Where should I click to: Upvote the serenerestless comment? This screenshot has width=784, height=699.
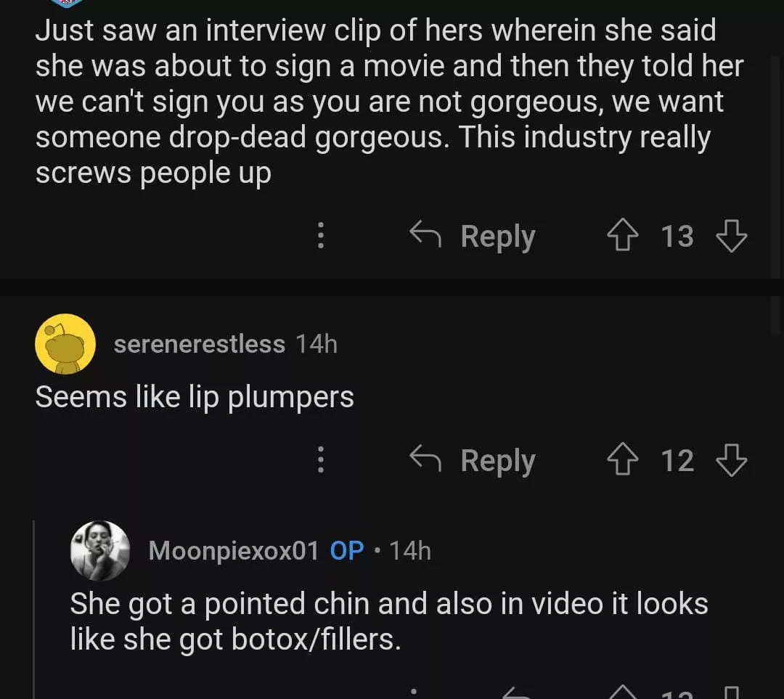[x=621, y=460]
